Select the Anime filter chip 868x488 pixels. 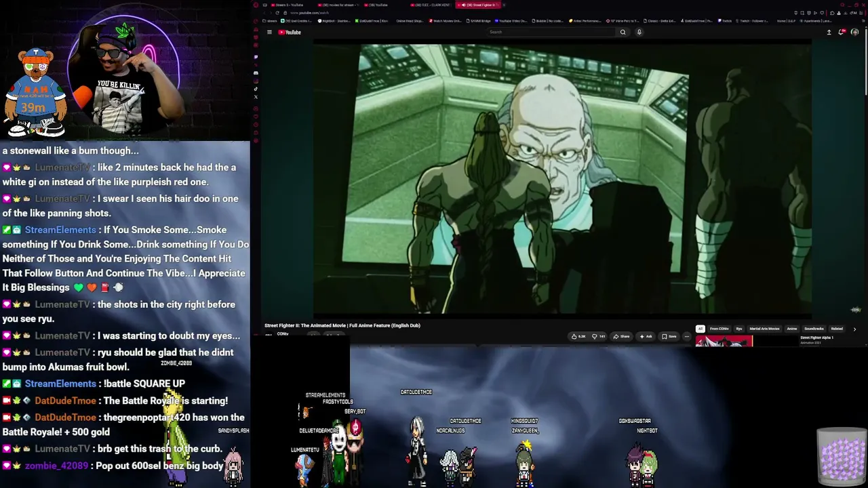click(x=792, y=329)
